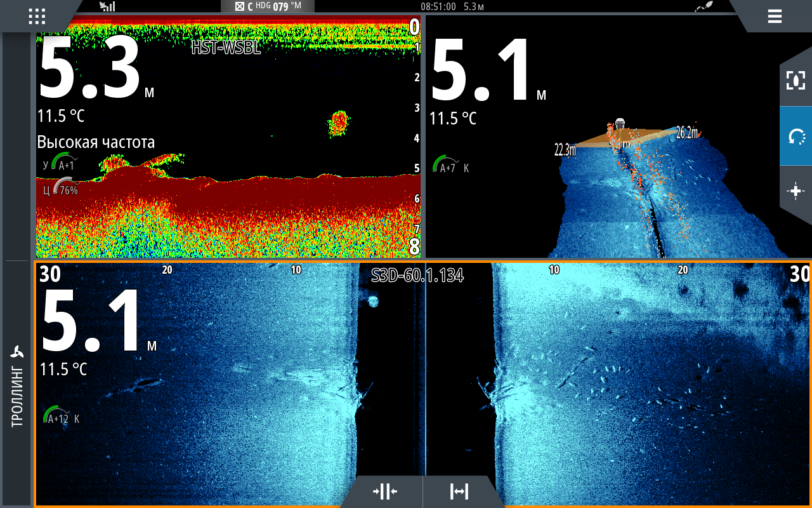Select the rotate view icon in 3D panel

pyautogui.click(x=796, y=136)
